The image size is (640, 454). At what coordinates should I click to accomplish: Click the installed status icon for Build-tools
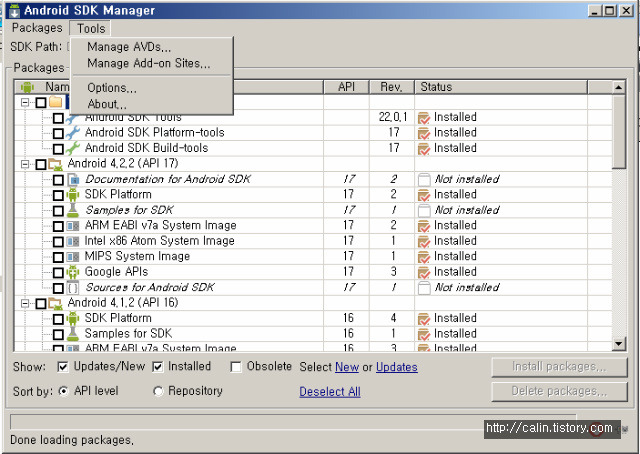[424, 149]
